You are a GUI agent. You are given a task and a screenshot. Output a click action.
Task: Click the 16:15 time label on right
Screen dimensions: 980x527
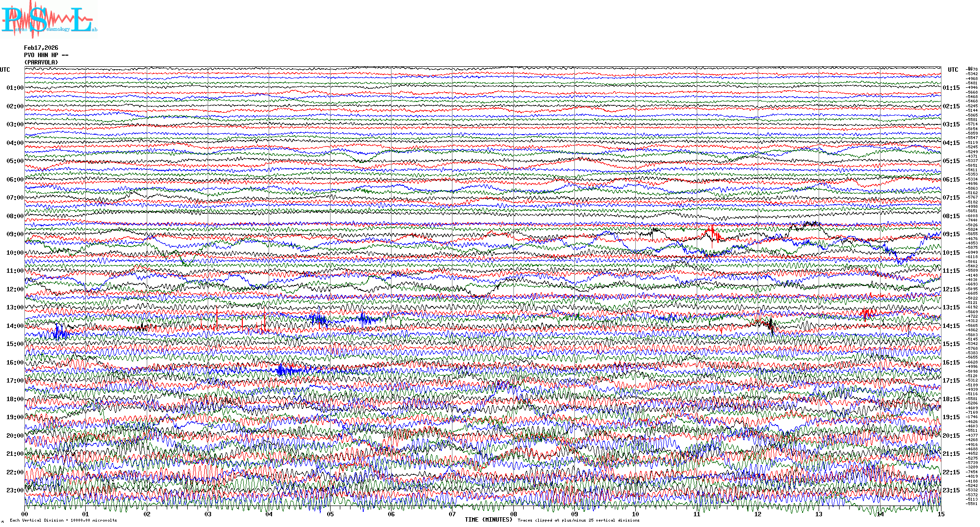coord(951,363)
